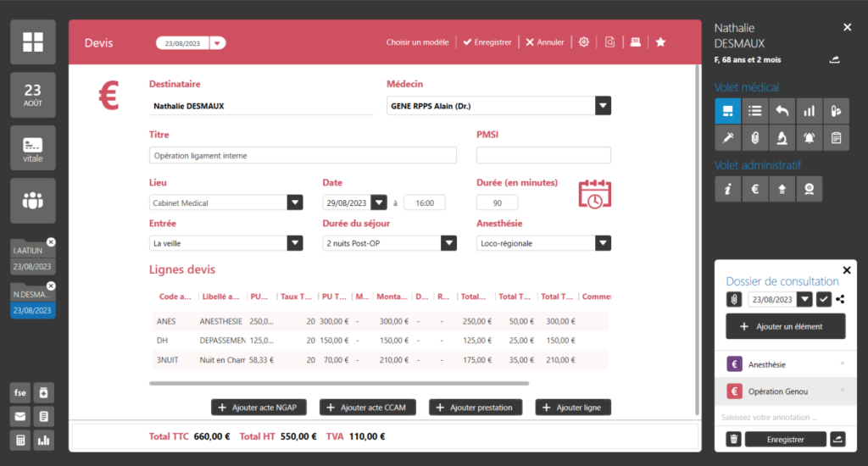
Task: Click Ajouter un élément button
Action: pyautogui.click(x=785, y=326)
